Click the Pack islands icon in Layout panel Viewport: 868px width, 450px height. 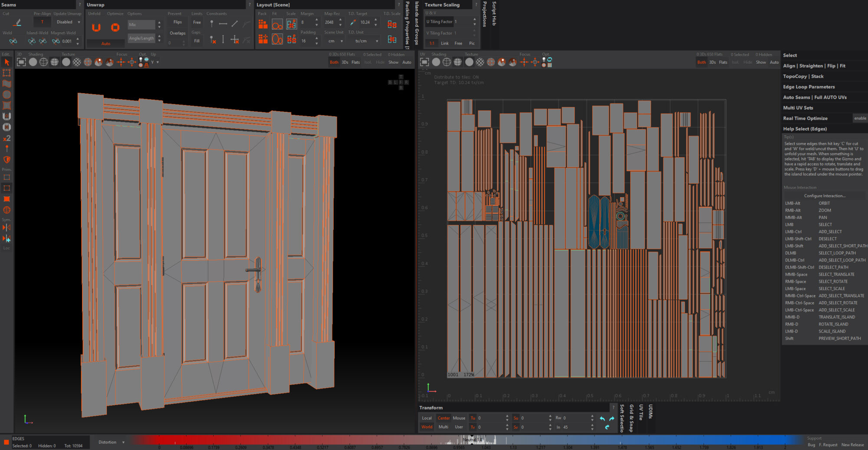click(x=263, y=24)
